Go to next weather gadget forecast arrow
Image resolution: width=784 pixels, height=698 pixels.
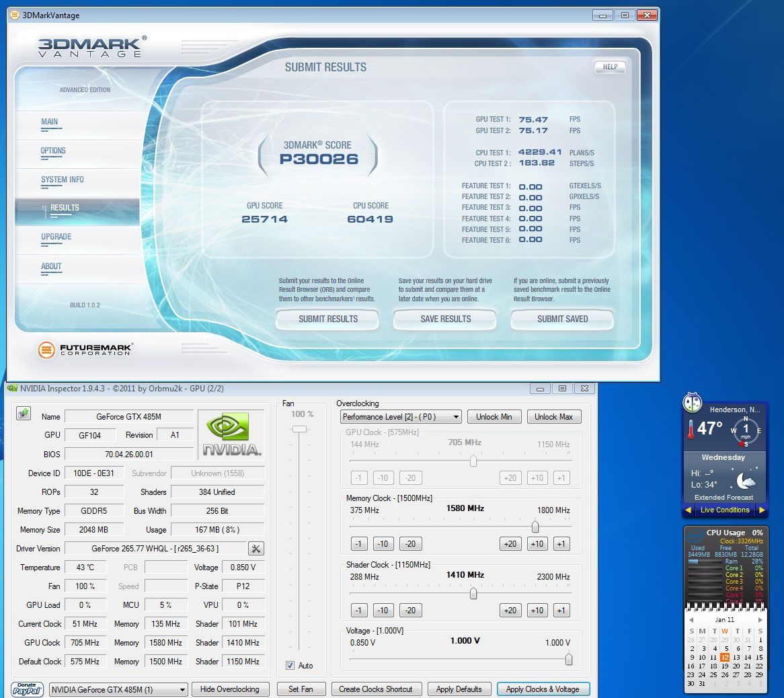tap(761, 510)
